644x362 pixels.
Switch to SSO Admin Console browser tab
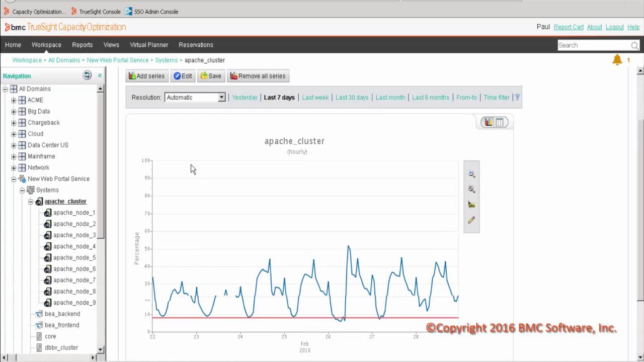pos(151,11)
